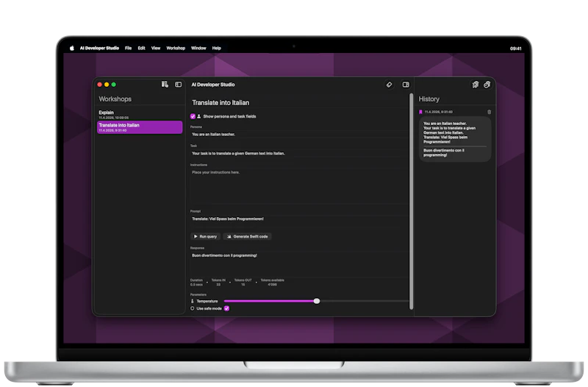Open the history entry bubble

455,139
